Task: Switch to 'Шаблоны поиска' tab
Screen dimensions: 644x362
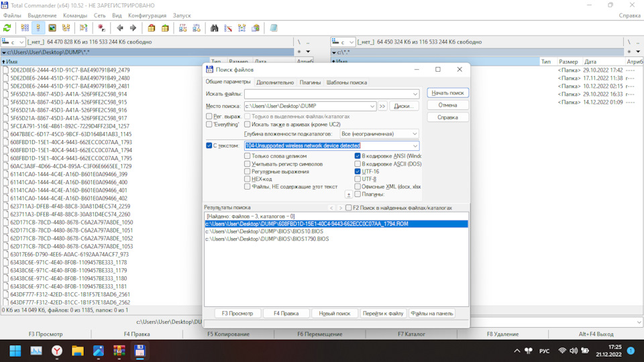Action: pyautogui.click(x=347, y=82)
